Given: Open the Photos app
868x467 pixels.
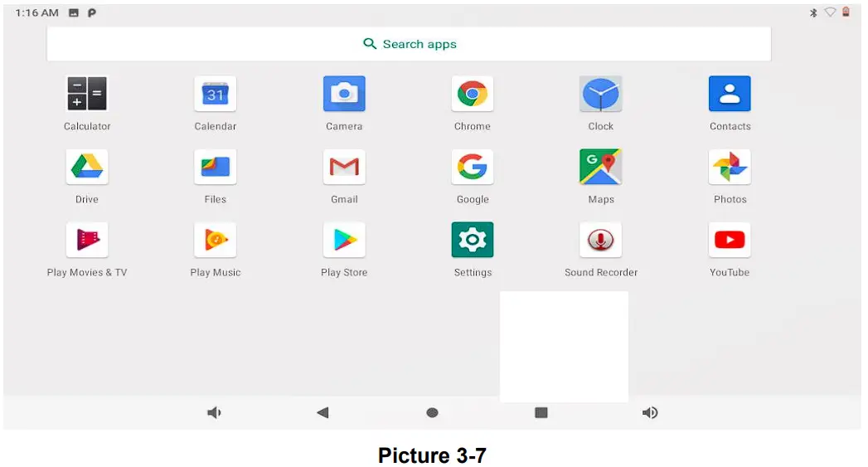Looking at the screenshot, I should coord(730,167).
